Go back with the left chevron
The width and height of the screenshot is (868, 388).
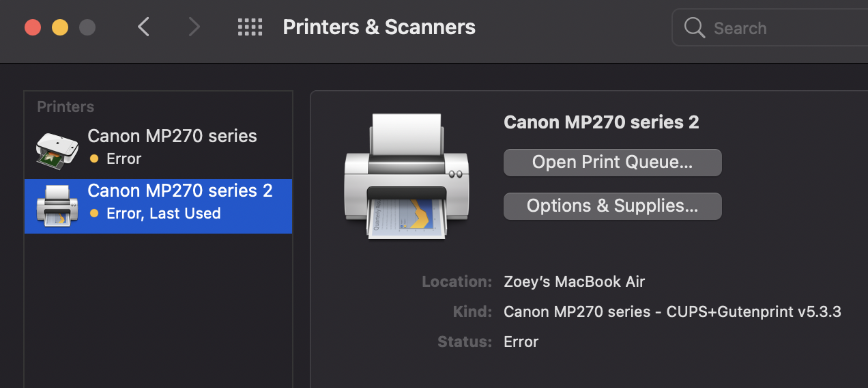[x=143, y=27]
